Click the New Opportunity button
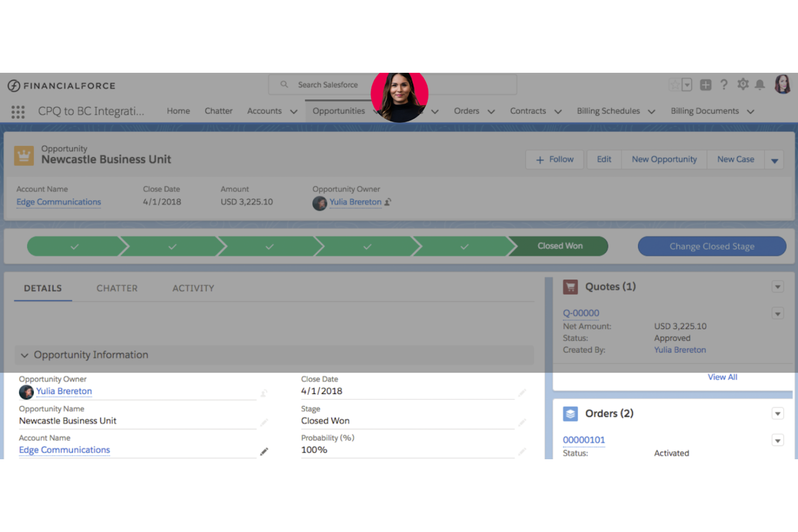798x532 pixels. pos(664,160)
